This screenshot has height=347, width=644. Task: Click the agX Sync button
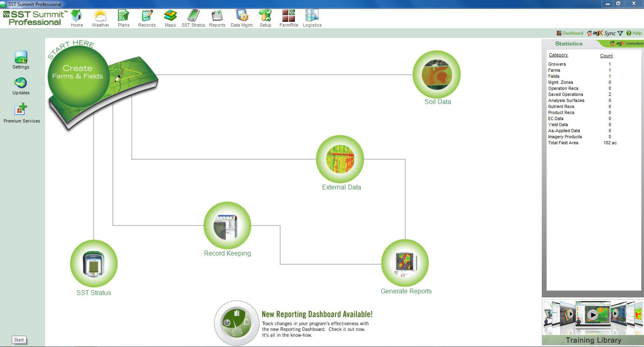coord(601,33)
